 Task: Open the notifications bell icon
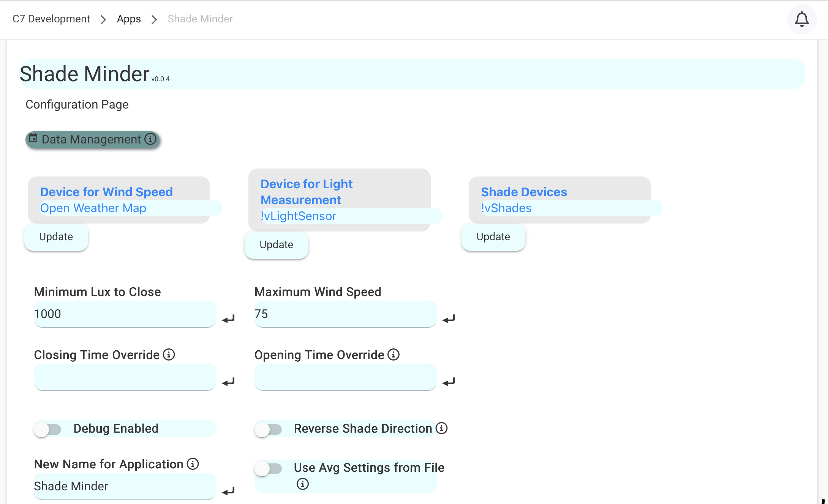(801, 19)
